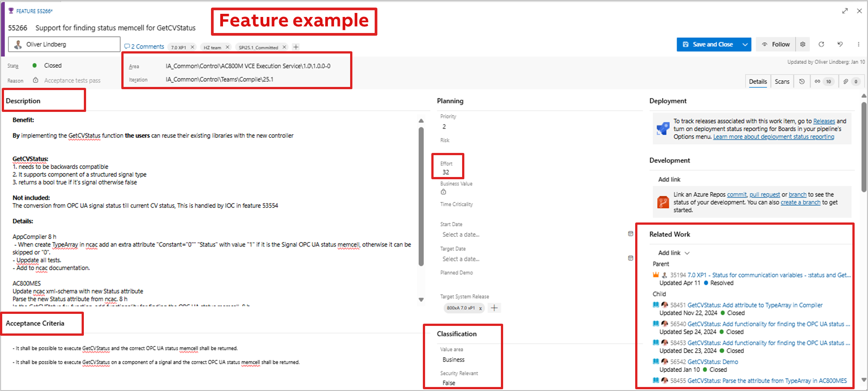Screen dimensions: 868x391
Task: Click the work item title text field
Action: click(x=116, y=28)
